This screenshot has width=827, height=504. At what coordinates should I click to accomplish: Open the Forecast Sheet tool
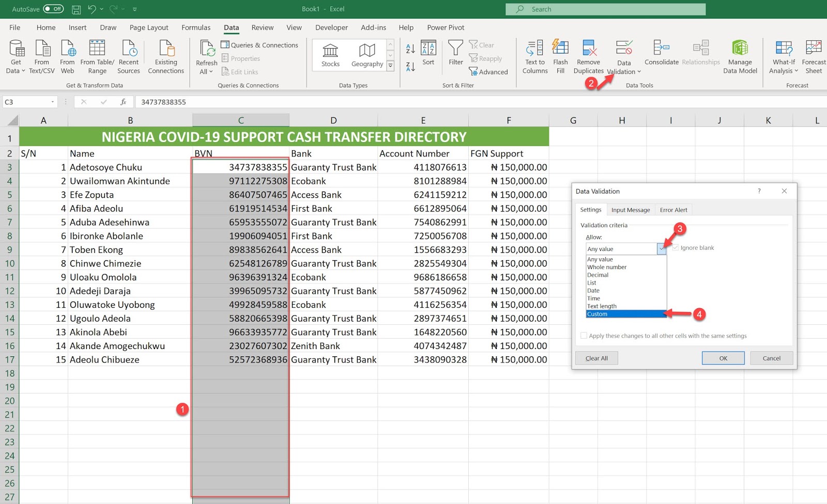pos(813,56)
